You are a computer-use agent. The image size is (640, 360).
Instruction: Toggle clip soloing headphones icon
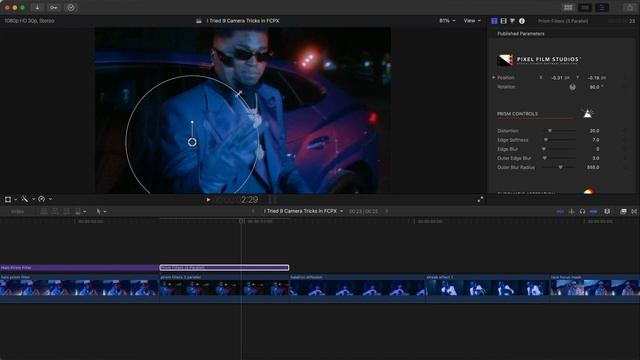pos(582,211)
